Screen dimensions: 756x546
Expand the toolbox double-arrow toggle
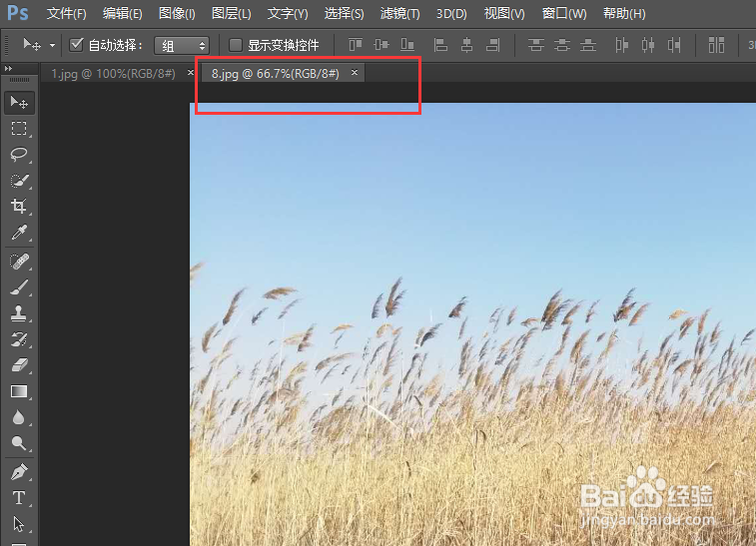8,69
